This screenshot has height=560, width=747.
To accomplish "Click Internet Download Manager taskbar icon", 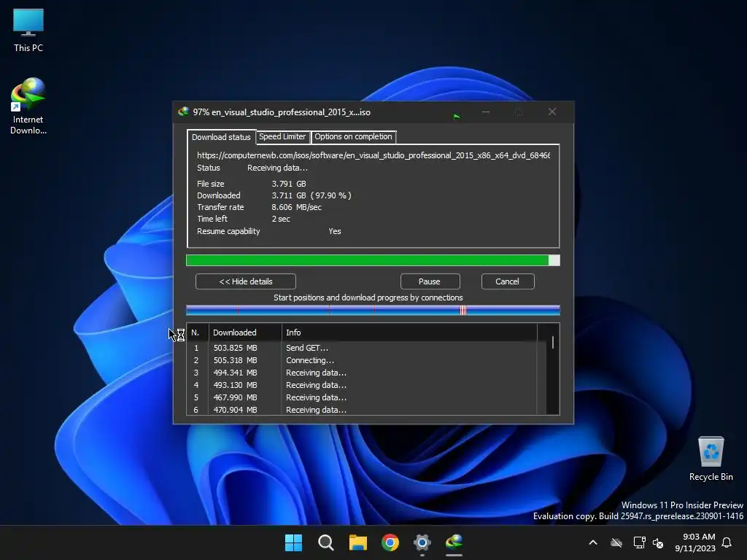I will [454, 542].
